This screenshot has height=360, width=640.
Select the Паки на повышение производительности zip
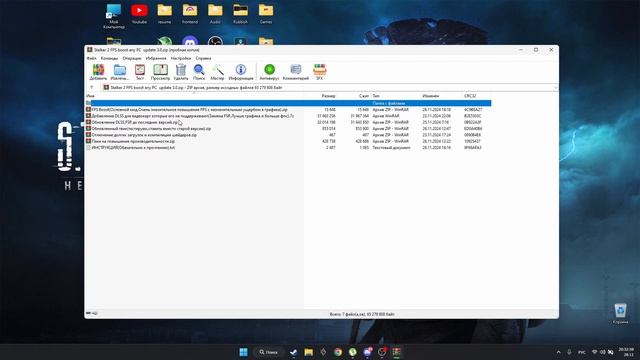288,141
